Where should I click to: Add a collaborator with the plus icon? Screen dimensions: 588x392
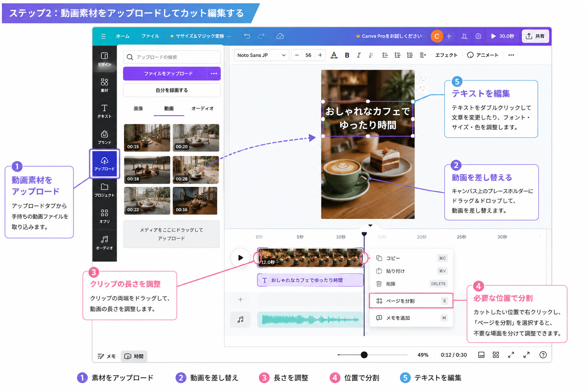coord(449,36)
